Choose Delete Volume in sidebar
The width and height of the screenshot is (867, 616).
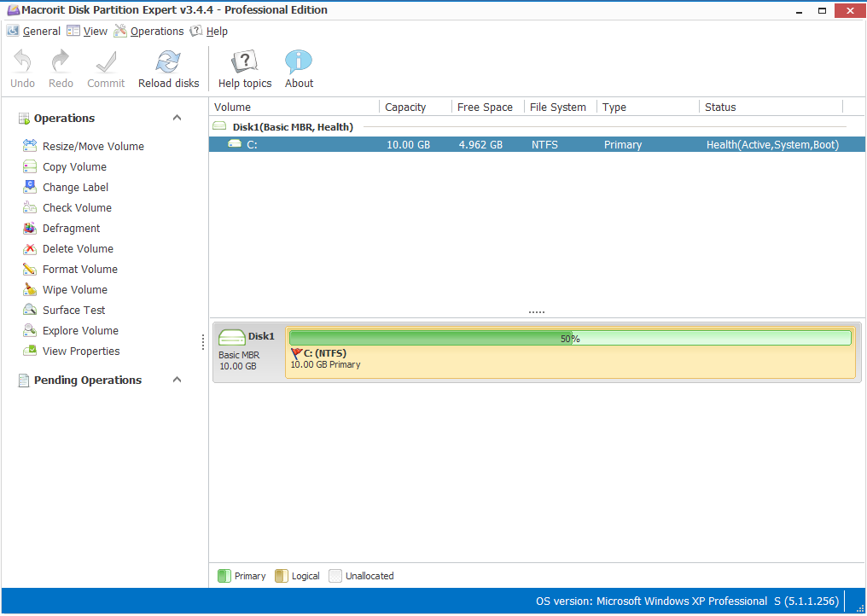(x=78, y=248)
